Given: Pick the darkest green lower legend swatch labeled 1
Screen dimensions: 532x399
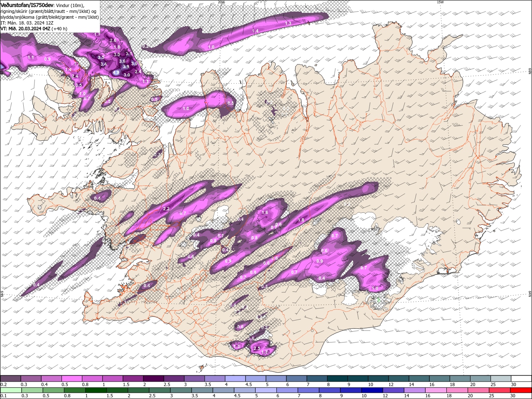Looking at the screenshot, I should [96, 390].
